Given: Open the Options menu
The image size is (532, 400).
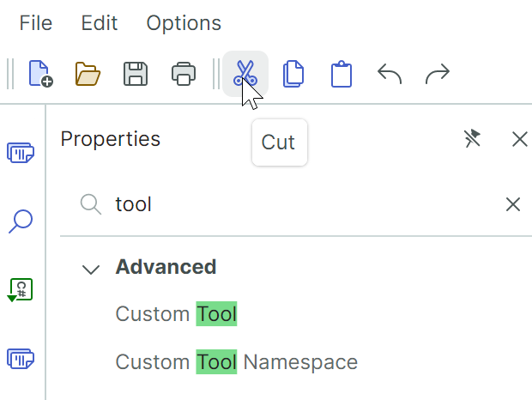Looking at the screenshot, I should [x=184, y=23].
